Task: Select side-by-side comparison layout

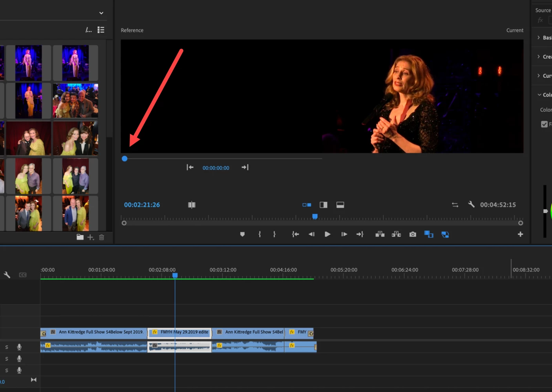Action: click(x=307, y=205)
